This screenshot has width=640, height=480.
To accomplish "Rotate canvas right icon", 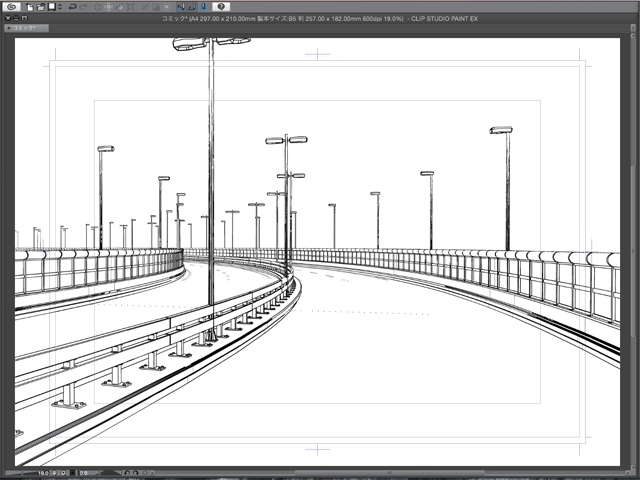I will 136,473.
